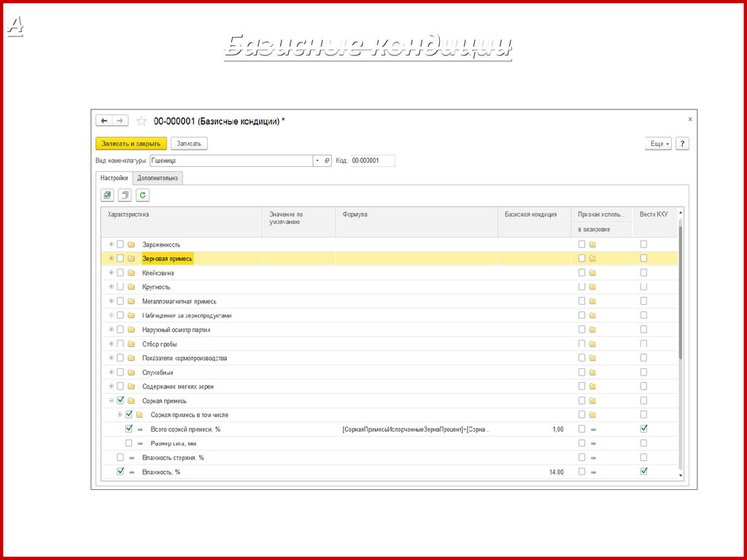Switch to the Дополнительно tab
The image size is (747, 560).
click(x=158, y=178)
